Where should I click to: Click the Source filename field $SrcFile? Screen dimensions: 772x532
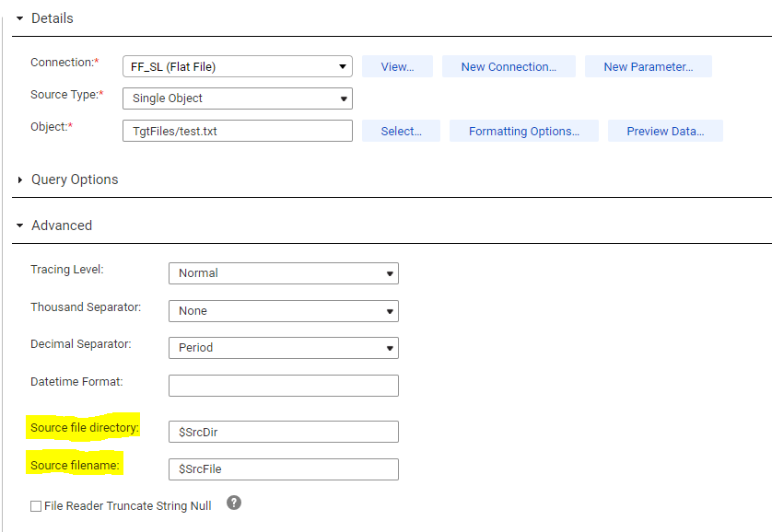click(284, 469)
